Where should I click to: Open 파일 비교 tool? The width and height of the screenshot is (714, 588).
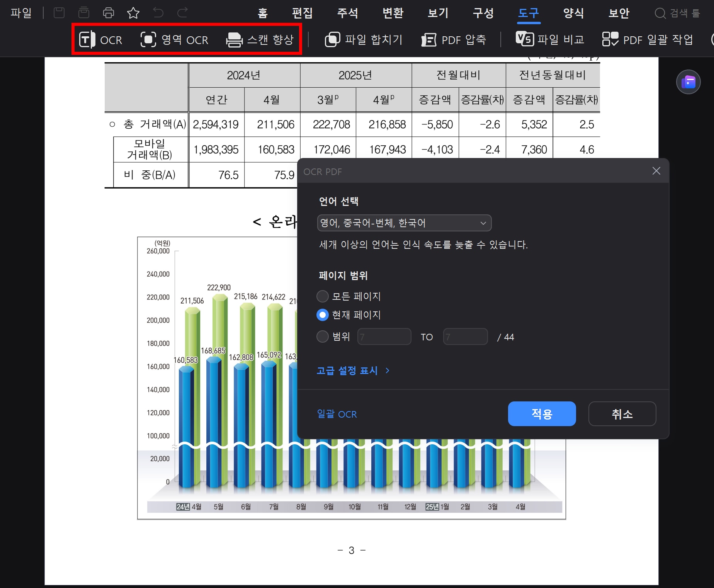pyautogui.click(x=550, y=39)
